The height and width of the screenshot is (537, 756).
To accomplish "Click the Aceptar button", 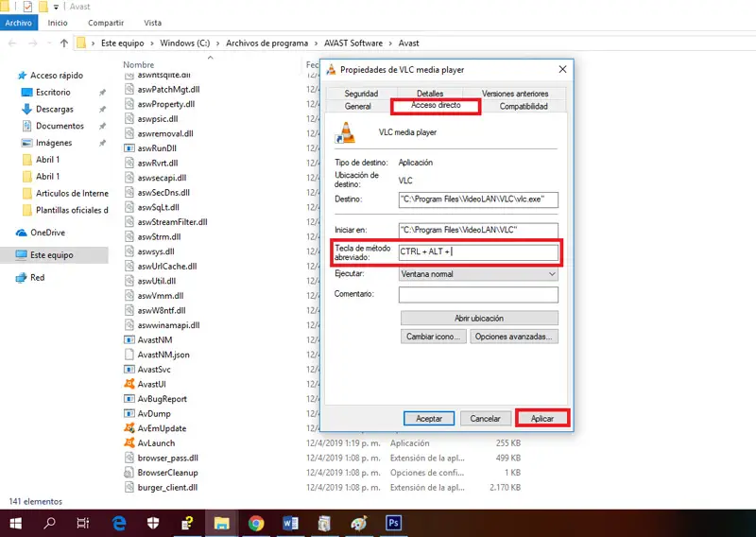I will 429,418.
